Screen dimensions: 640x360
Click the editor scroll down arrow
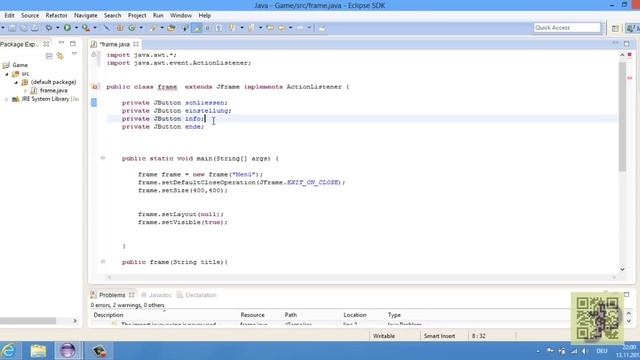click(x=622, y=269)
